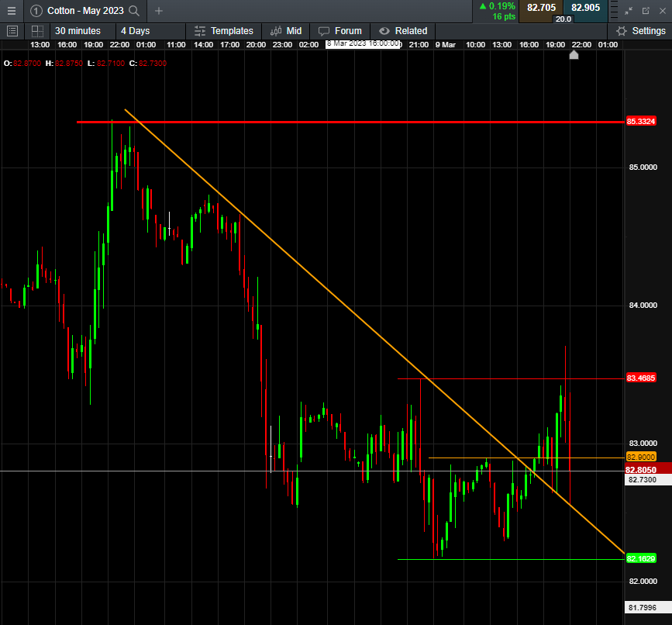Open the 4 Days range dropdown
The height and width of the screenshot is (625, 672).
click(135, 31)
